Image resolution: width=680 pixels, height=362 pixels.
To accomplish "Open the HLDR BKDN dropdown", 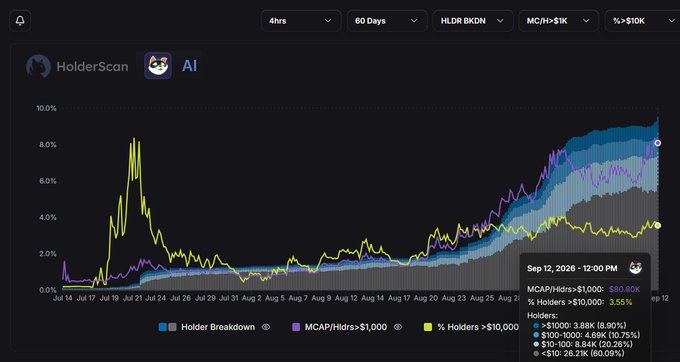I will pyautogui.click(x=473, y=21).
